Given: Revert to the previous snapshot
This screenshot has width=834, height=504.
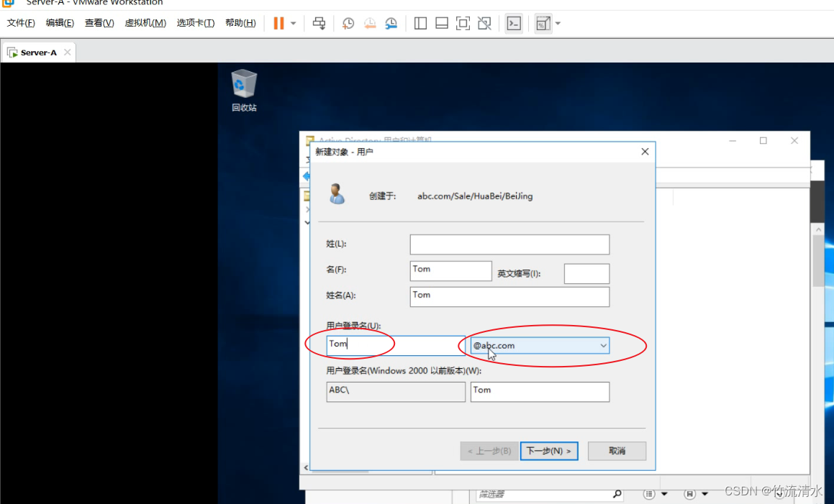Looking at the screenshot, I should tap(370, 23).
